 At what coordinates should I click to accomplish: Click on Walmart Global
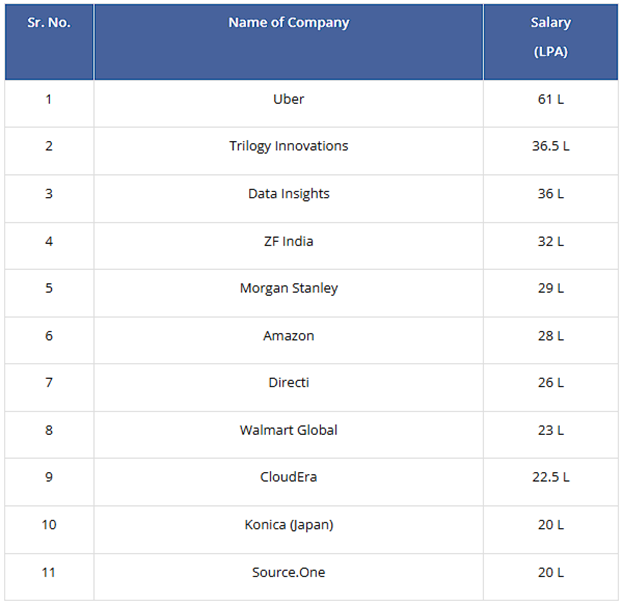288,430
